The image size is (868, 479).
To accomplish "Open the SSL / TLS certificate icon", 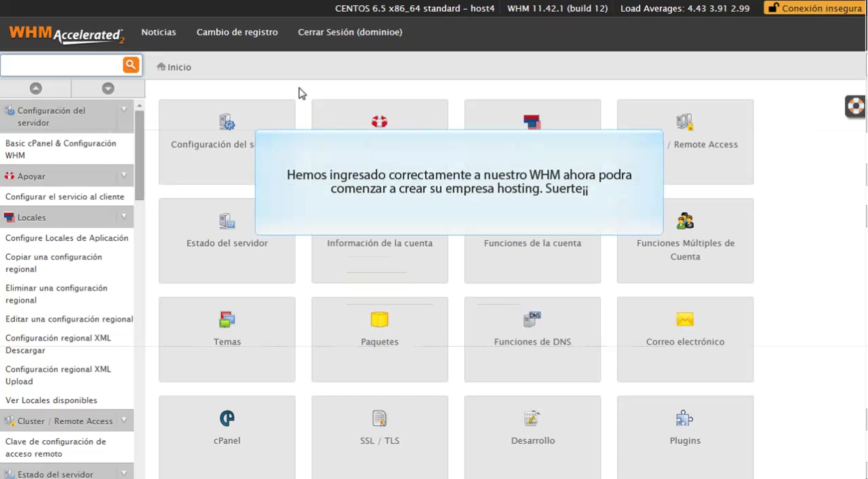I will tap(379, 418).
